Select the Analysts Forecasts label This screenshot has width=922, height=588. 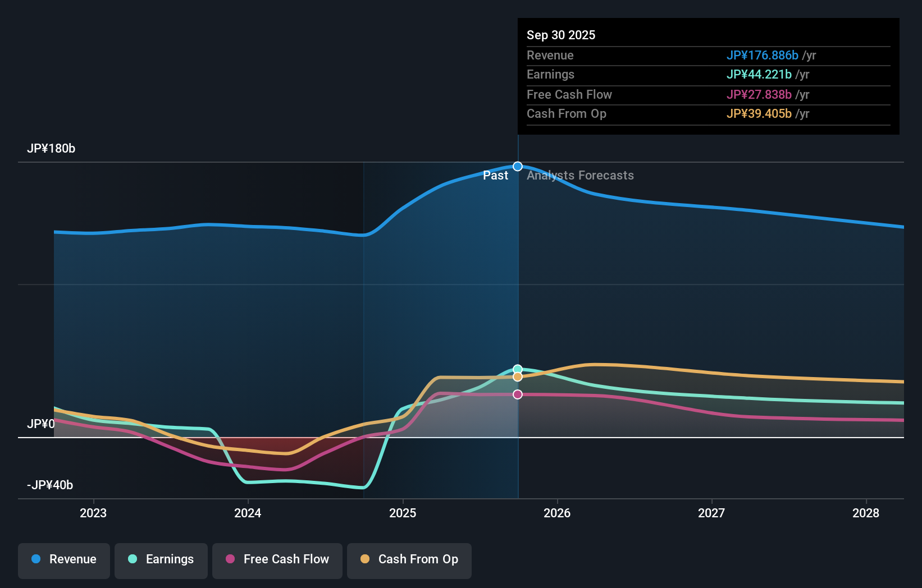point(580,175)
